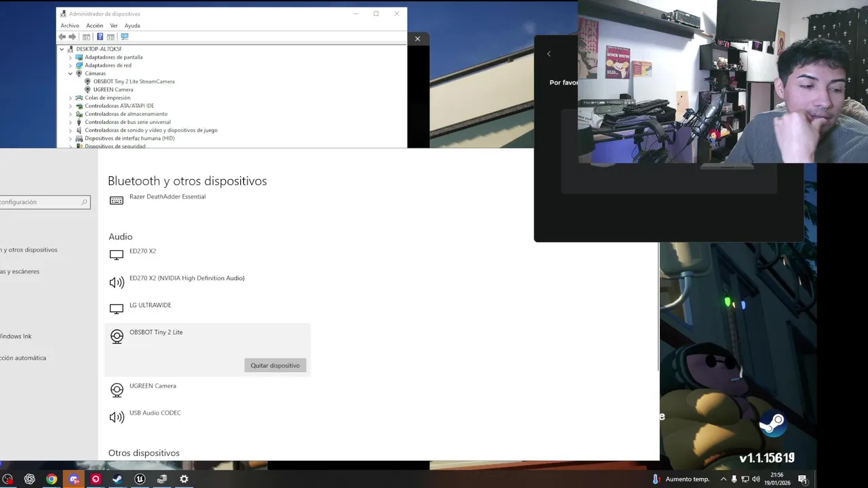Image resolution: width=868 pixels, height=488 pixels.
Task: Open the Ayuda menu in Device Manager
Action: click(x=132, y=26)
